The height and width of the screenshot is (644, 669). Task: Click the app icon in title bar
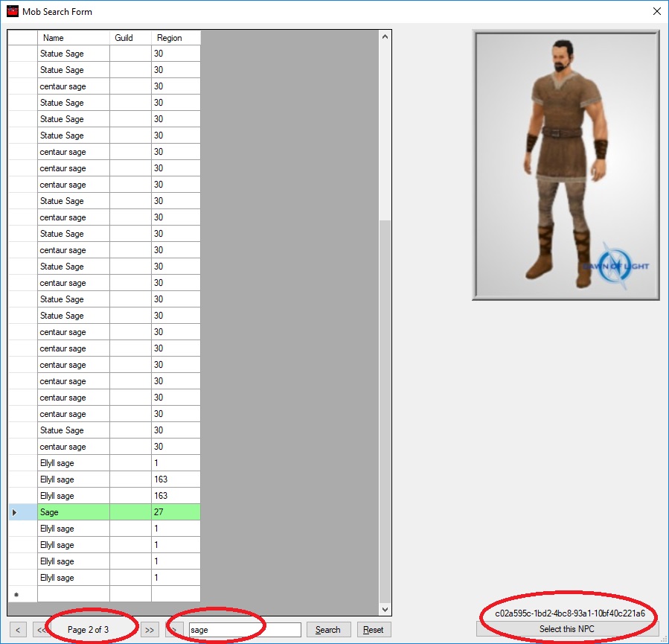12,12
